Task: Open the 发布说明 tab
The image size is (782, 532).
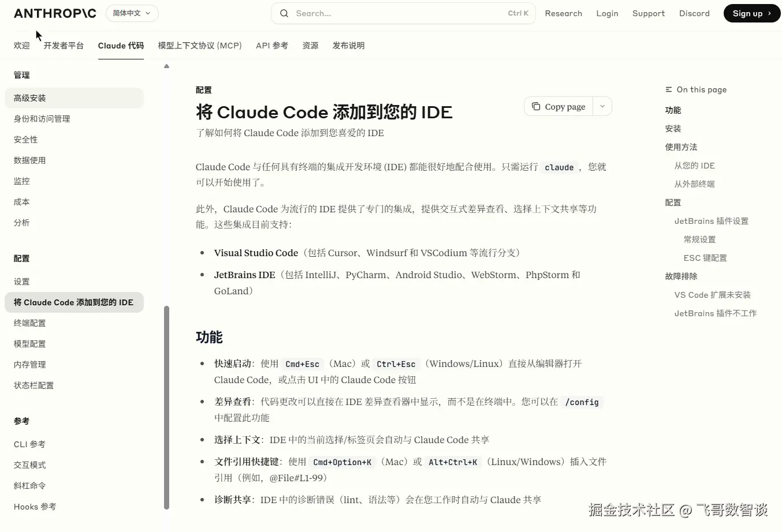Action: click(348, 46)
